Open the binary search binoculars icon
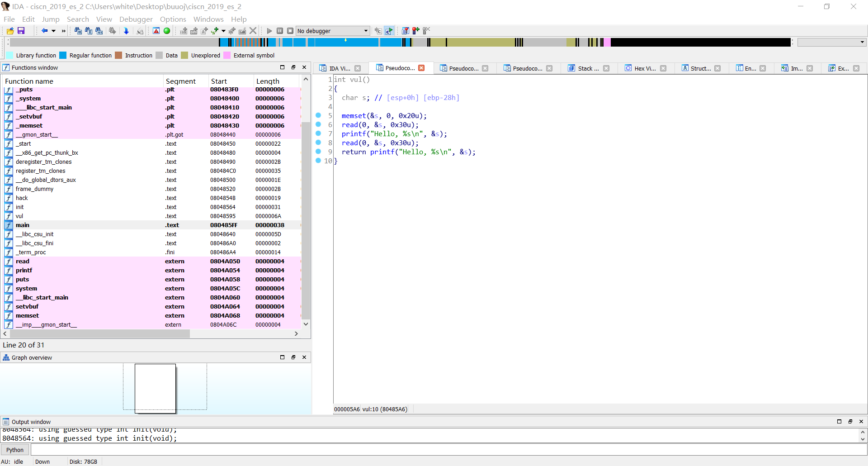This screenshot has width=868, height=466. point(99,31)
